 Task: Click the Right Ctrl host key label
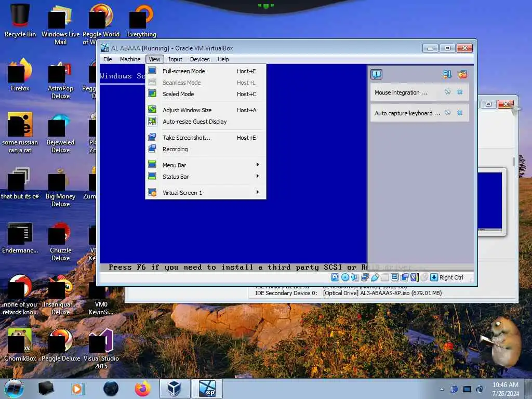tap(451, 277)
